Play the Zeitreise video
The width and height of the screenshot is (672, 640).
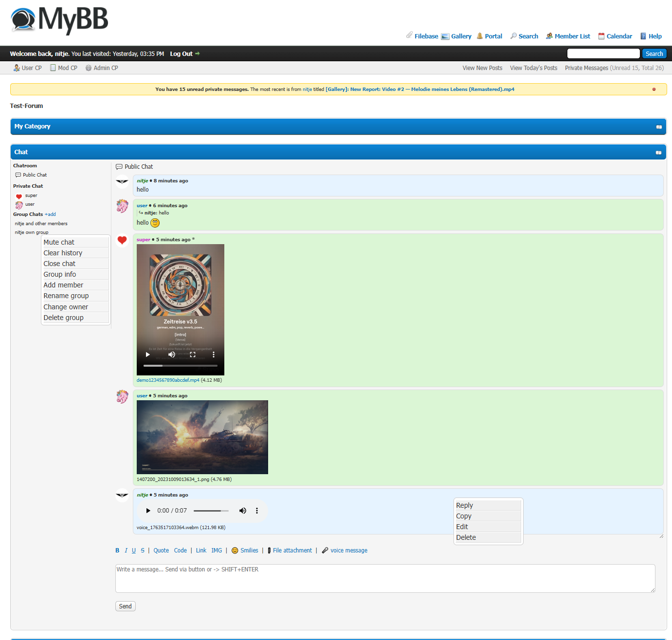click(148, 355)
